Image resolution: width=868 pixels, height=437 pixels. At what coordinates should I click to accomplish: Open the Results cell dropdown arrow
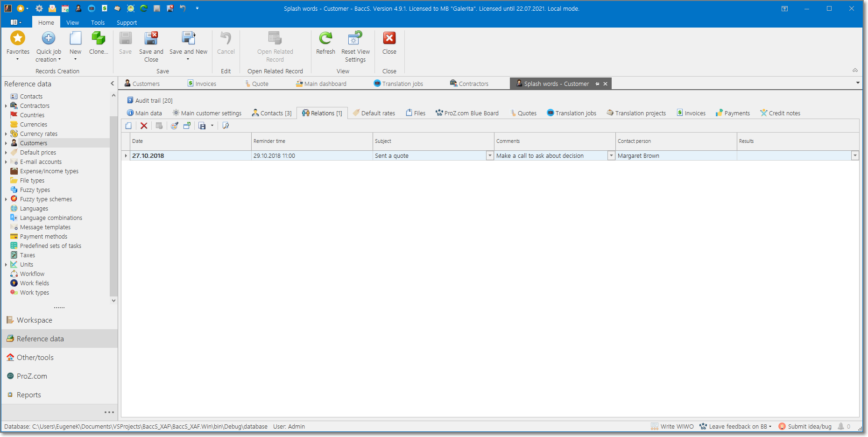coord(855,156)
